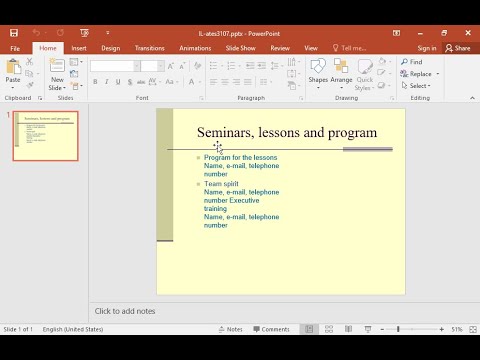This screenshot has width=480, height=360.
Task: Toggle the Notes pane button
Action: coord(231,329)
